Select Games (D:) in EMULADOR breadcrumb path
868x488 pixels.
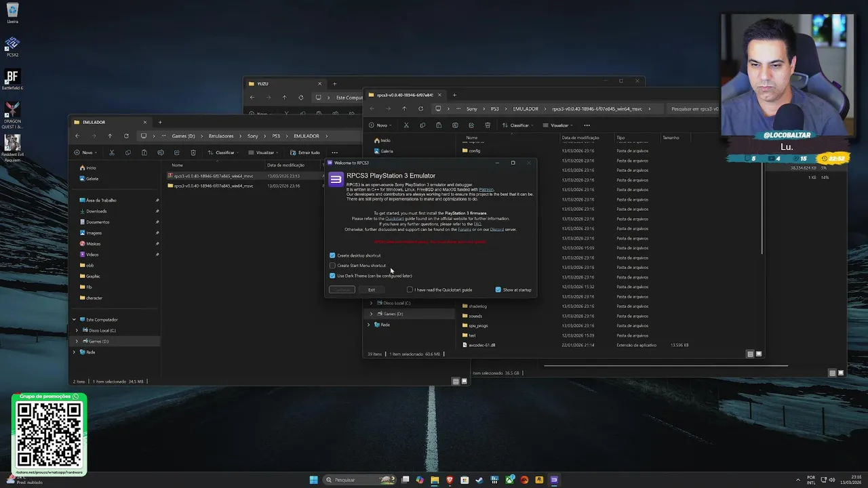pyautogui.click(x=183, y=136)
